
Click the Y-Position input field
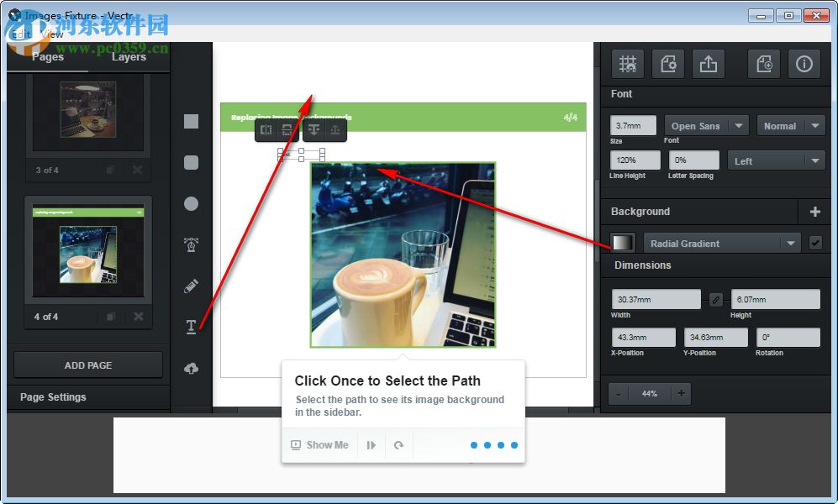coord(715,338)
